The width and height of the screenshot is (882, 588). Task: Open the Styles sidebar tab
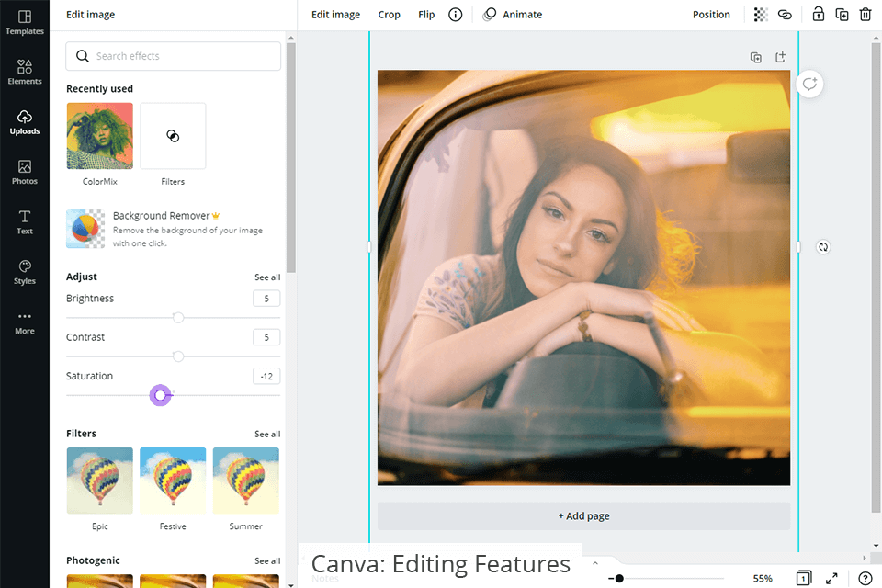pyautogui.click(x=25, y=272)
